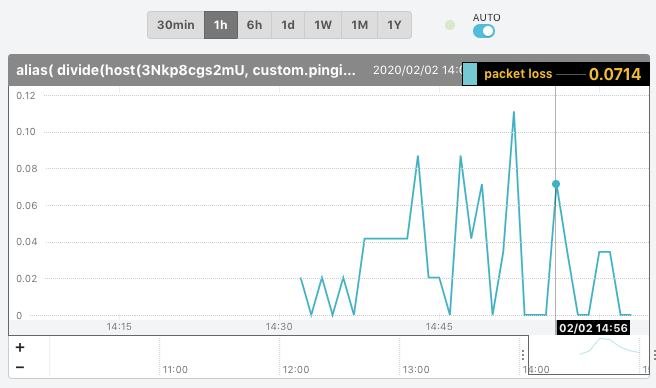Click the green status indicator dot
This screenshot has height=388, width=656.
coord(450,25)
